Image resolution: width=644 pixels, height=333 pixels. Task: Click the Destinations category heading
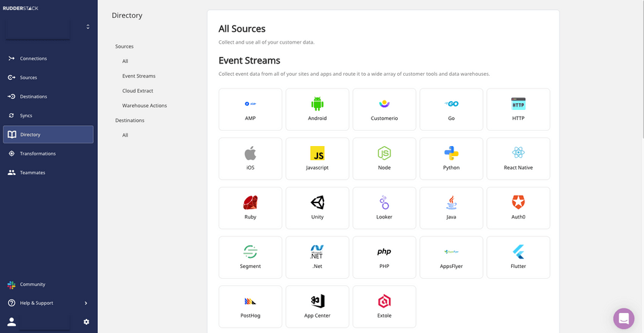point(129,120)
